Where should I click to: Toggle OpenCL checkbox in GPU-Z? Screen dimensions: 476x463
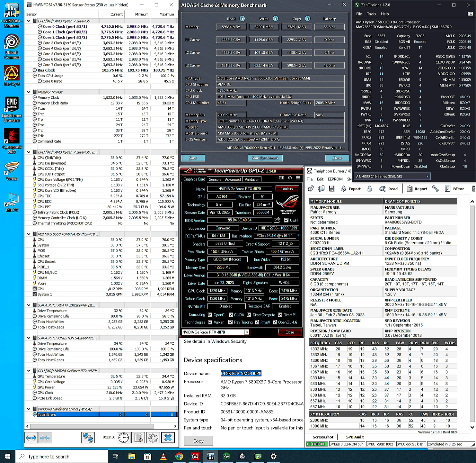point(210,315)
